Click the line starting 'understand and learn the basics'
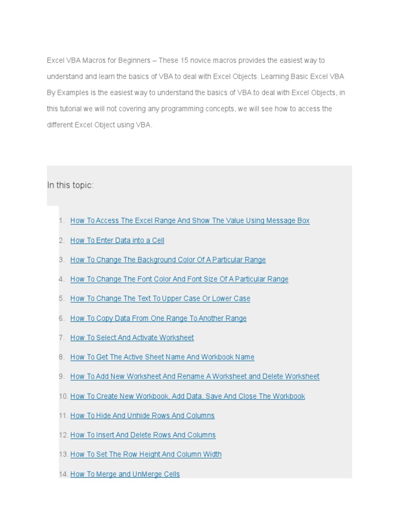The height and width of the screenshot is (532, 399). [195, 77]
